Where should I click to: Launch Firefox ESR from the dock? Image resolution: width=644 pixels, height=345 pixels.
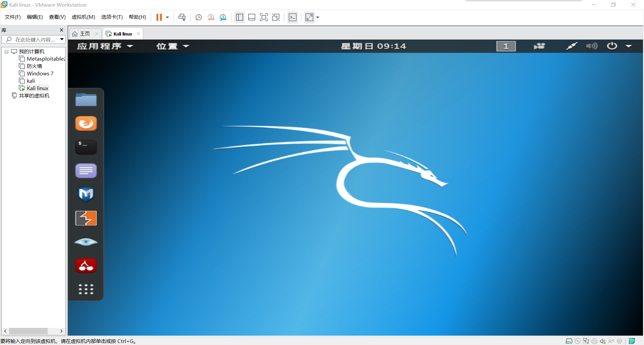pos(86,123)
